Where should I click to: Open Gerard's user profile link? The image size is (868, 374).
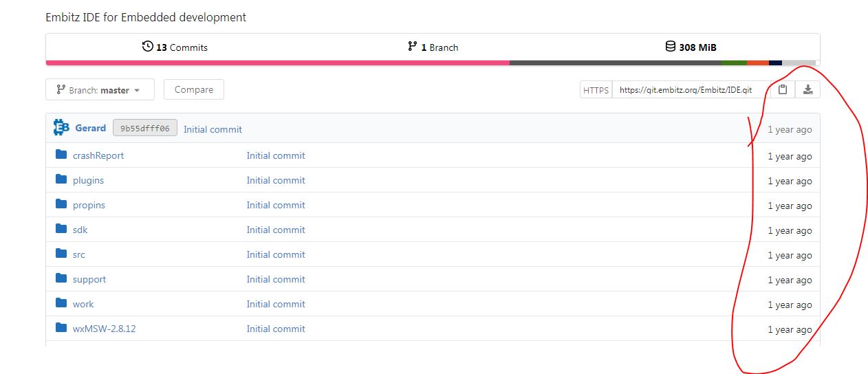[x=91, y=128]
